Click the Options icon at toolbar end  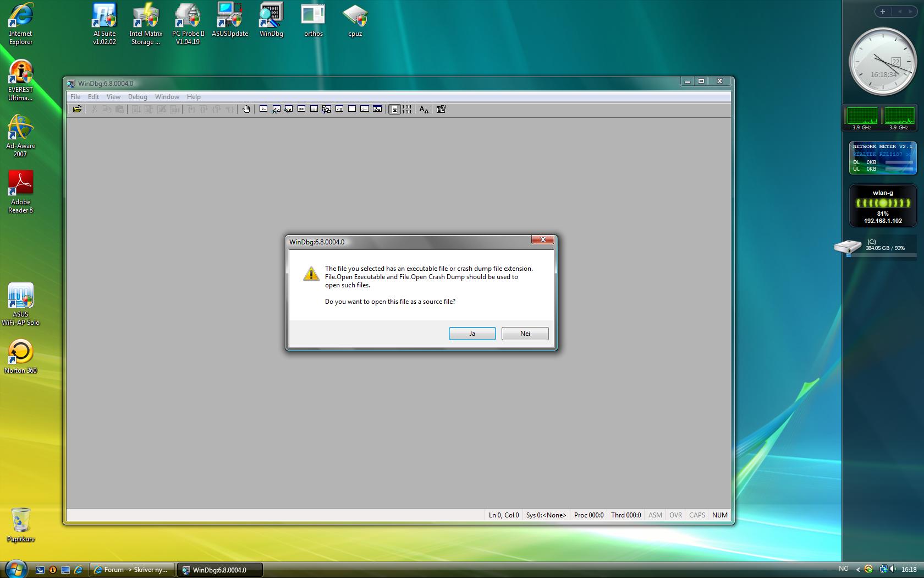(x=441, y=109)
